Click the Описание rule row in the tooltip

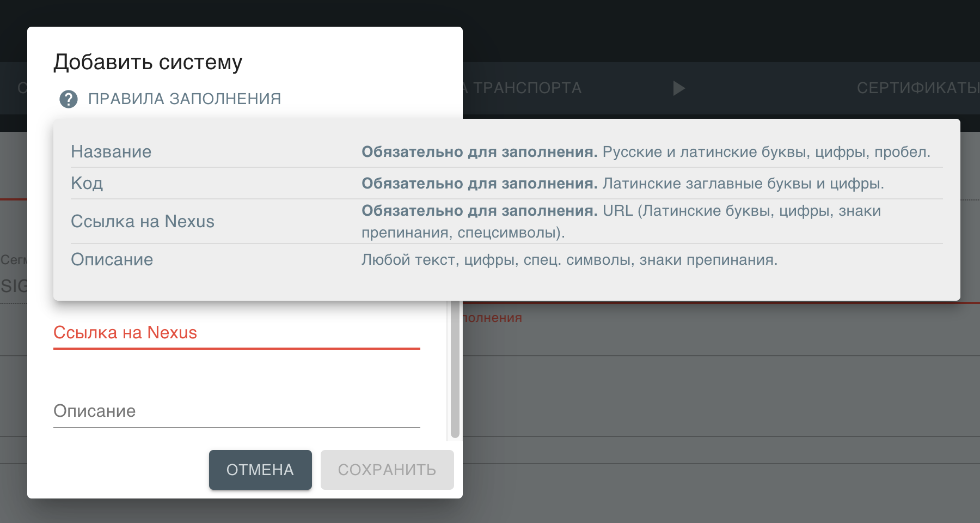(112, 259)
